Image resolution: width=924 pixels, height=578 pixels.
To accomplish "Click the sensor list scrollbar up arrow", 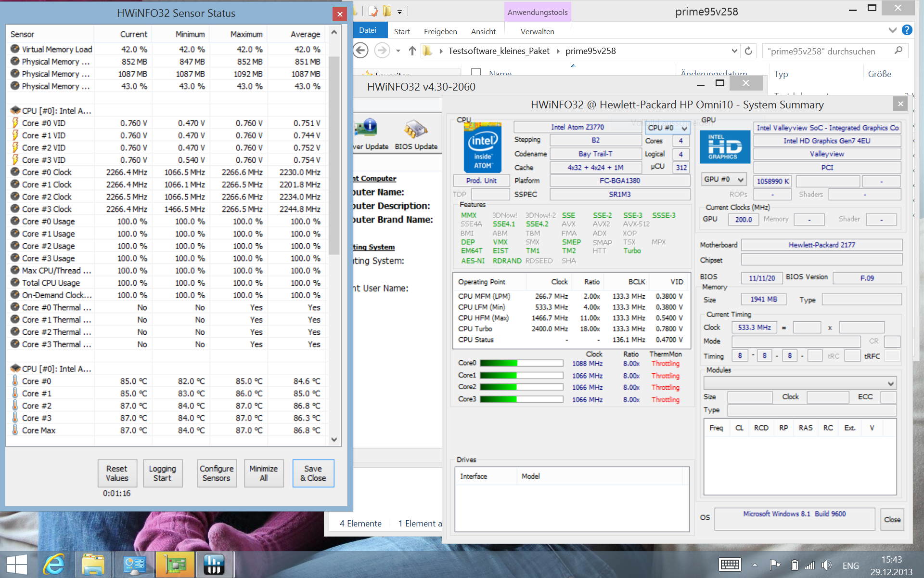I will point(334,33).
